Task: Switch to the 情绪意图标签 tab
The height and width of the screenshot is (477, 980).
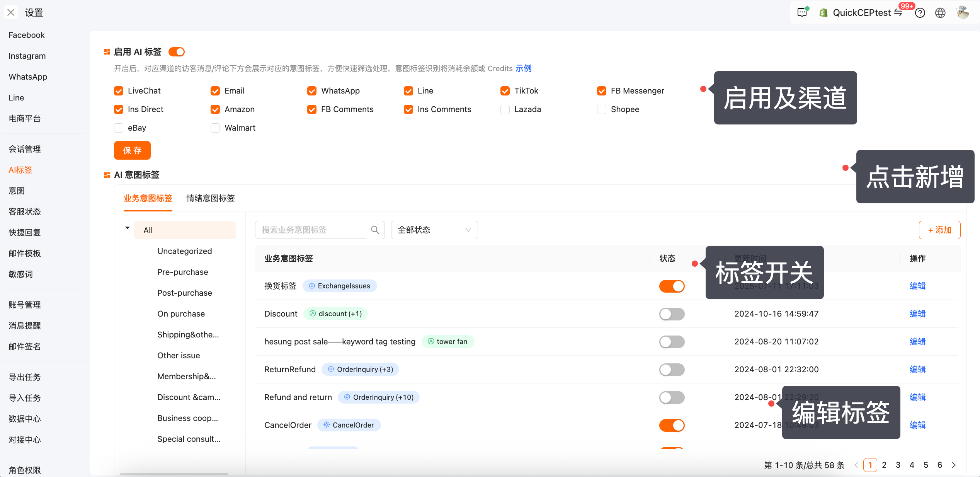Action: point(211,198)
